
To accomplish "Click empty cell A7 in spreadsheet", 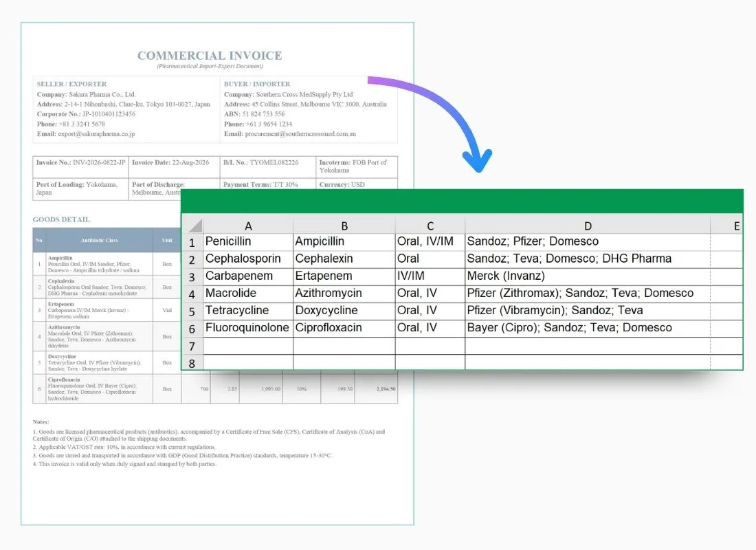I will tap(248, 346).
